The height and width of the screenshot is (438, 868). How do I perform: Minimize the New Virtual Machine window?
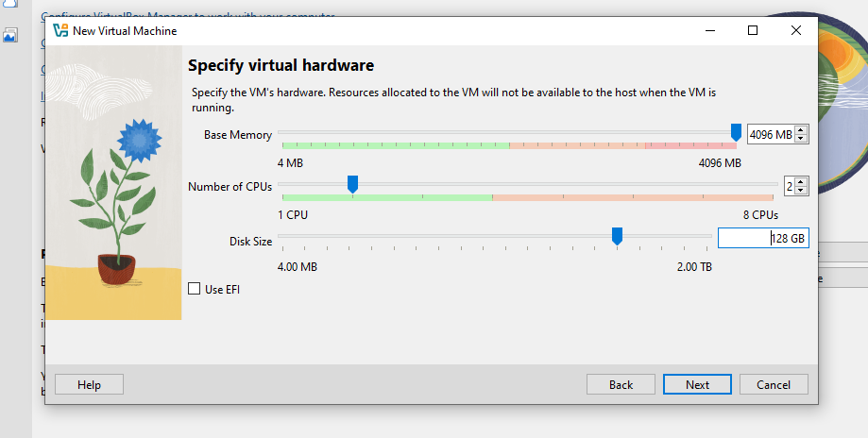click(x=709, y=30)
